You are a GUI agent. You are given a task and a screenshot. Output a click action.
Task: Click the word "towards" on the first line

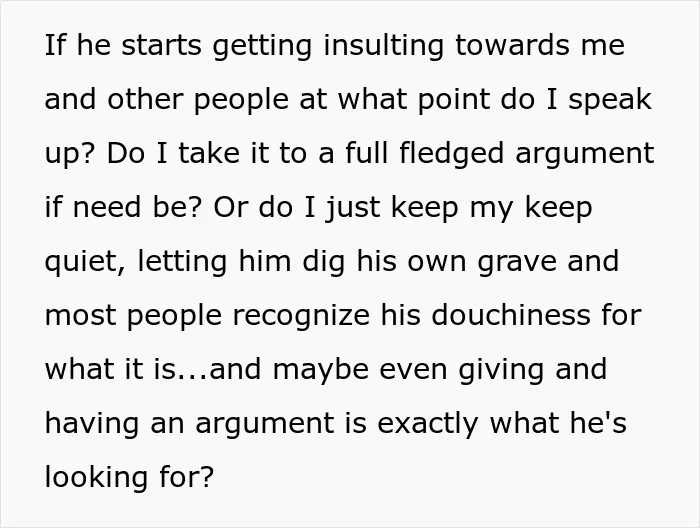[x=512, y=46]
